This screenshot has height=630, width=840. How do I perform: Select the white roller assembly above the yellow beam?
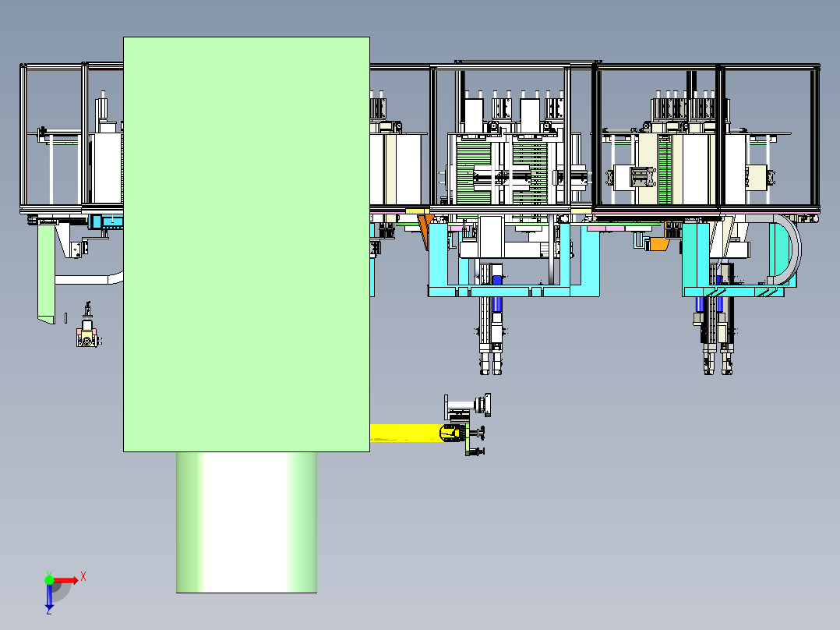click(468, 405)
